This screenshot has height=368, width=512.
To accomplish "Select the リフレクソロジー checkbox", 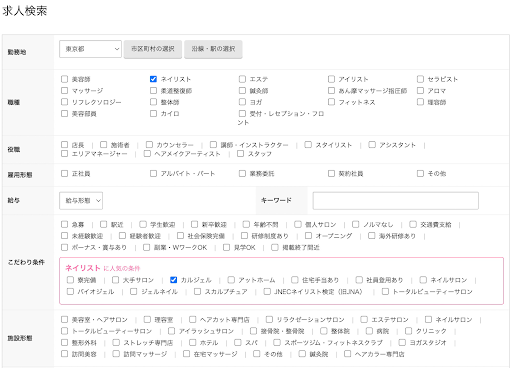I will coord(64,102).
